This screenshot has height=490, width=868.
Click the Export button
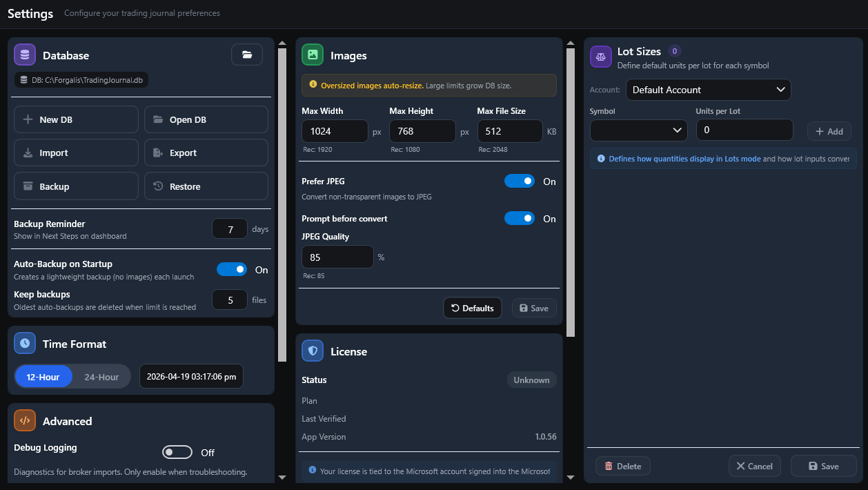click(x=206, y=153)
